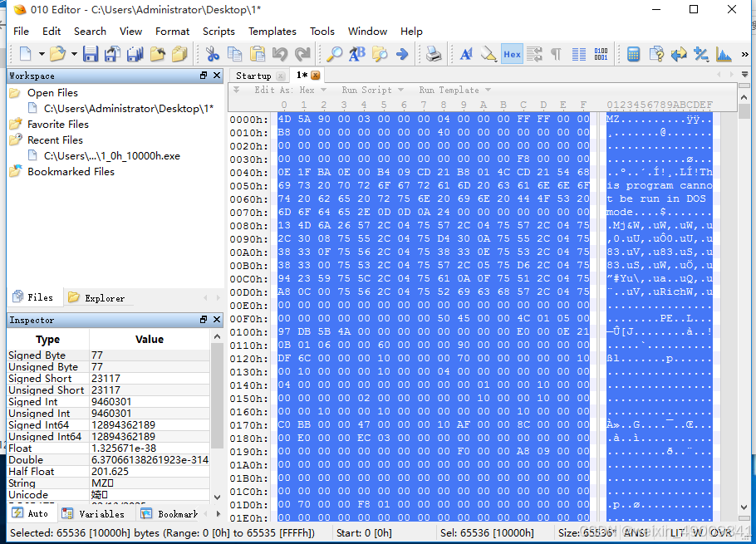Click the hex editor vertical scrollbar thumb
This screenshot has height=544, width=756.
pos(744,110)
